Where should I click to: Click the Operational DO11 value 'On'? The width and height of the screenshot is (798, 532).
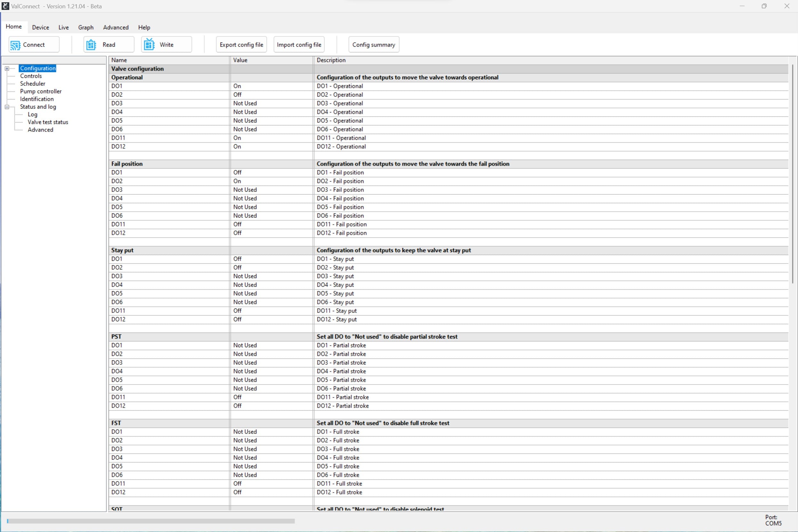(x=237, y=138)
